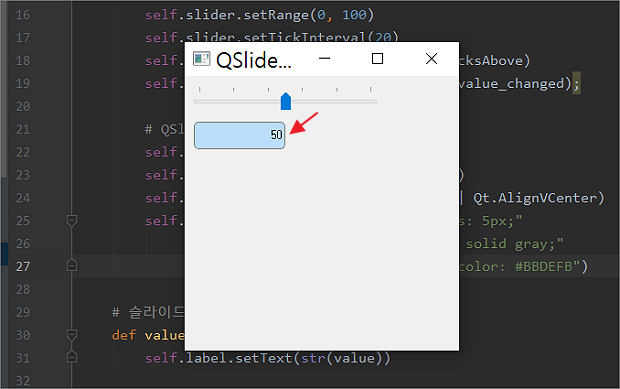Click the slider track right of the handle
Viewport: 620px width, 389px height.
[x=334, y=102]
